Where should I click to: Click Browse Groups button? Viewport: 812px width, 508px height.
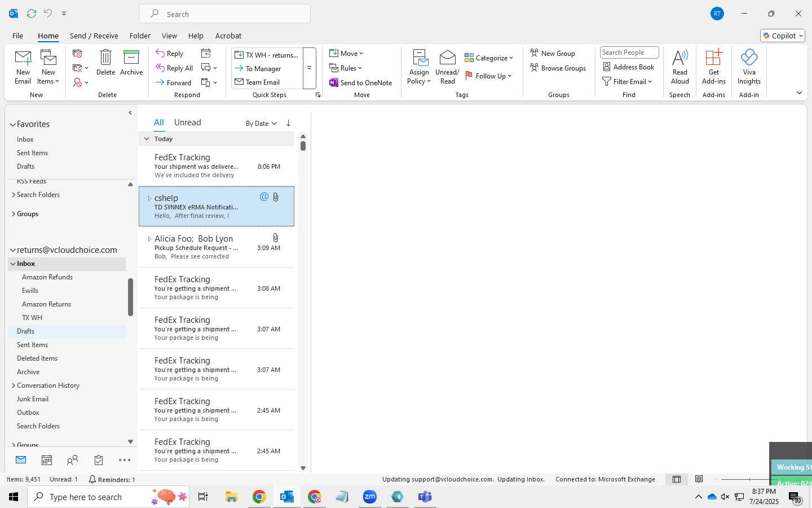coord(558,68)
